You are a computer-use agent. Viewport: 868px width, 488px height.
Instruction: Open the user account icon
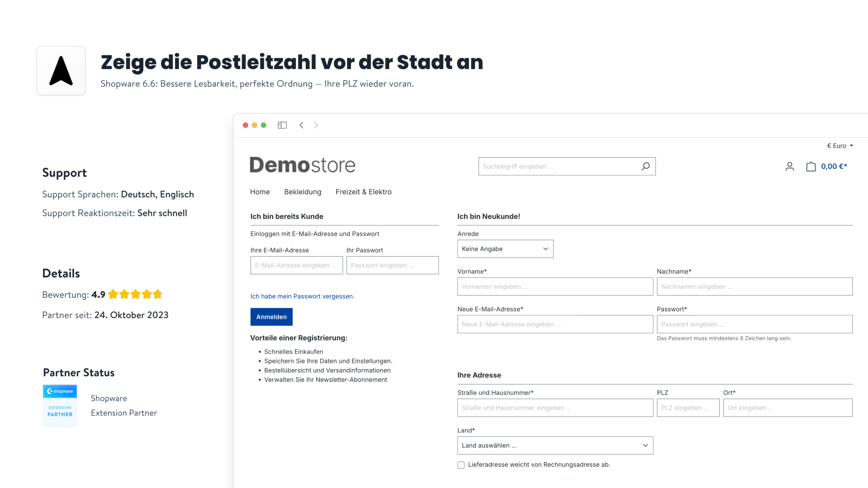(790, 166)
